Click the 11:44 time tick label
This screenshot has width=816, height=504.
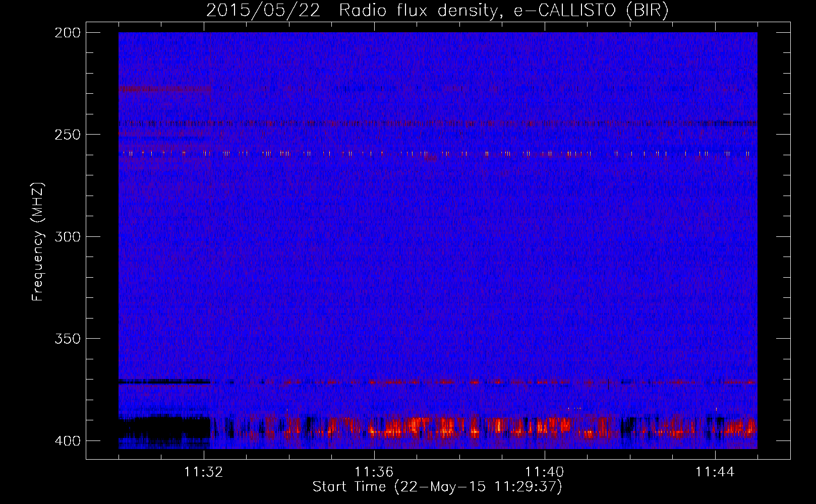[715, 472]
